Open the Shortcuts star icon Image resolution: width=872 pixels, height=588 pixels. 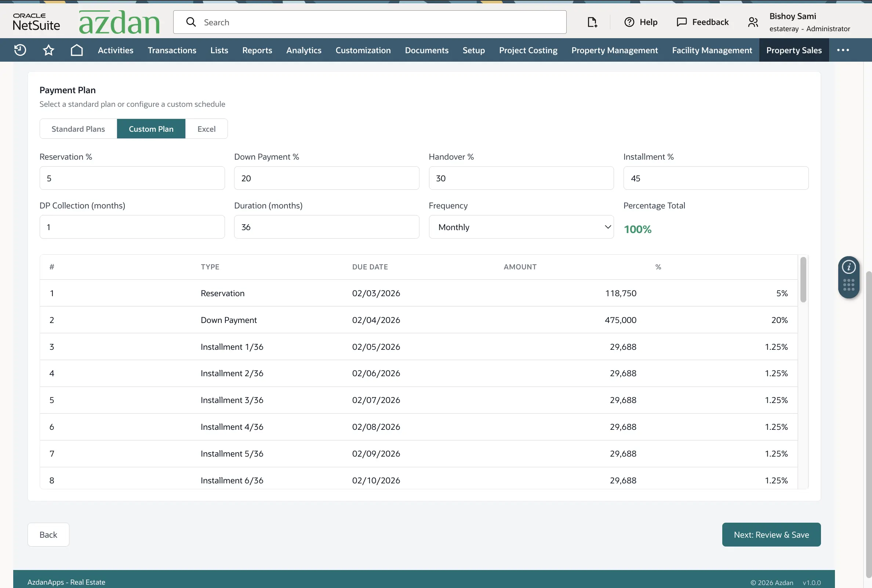[48, 50]
